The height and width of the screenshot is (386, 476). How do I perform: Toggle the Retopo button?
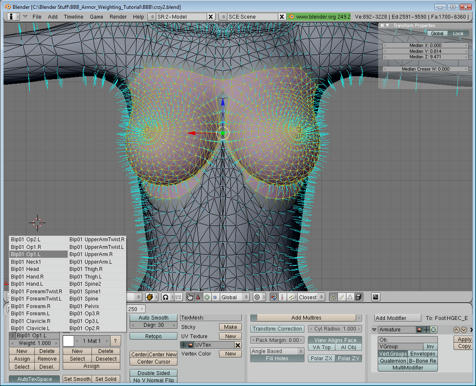point(153,336)
